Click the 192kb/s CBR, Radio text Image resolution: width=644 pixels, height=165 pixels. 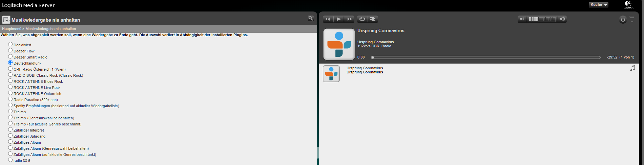[x=374, y=46]
